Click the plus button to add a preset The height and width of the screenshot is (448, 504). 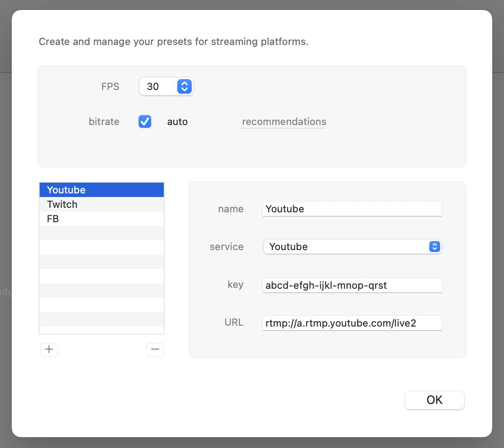point(49,349)
